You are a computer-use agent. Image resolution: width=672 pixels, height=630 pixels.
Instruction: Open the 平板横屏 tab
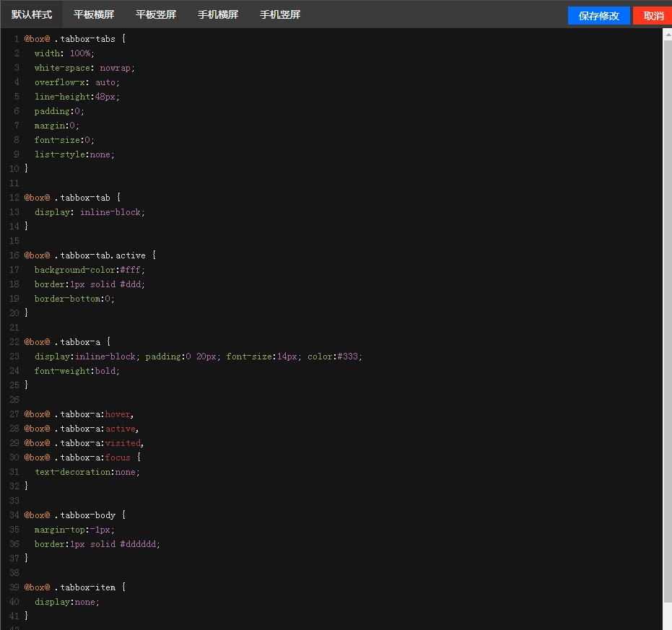[94, 14]
